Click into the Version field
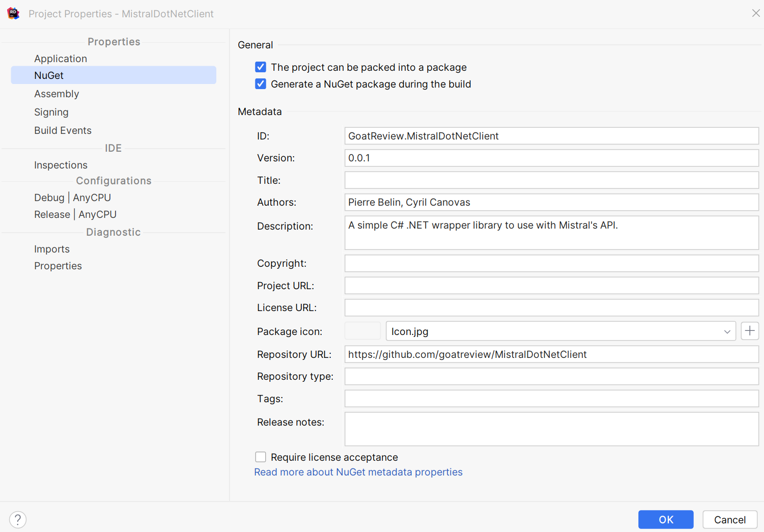Viewport: 764px width, 532px height. click(551, 158)
